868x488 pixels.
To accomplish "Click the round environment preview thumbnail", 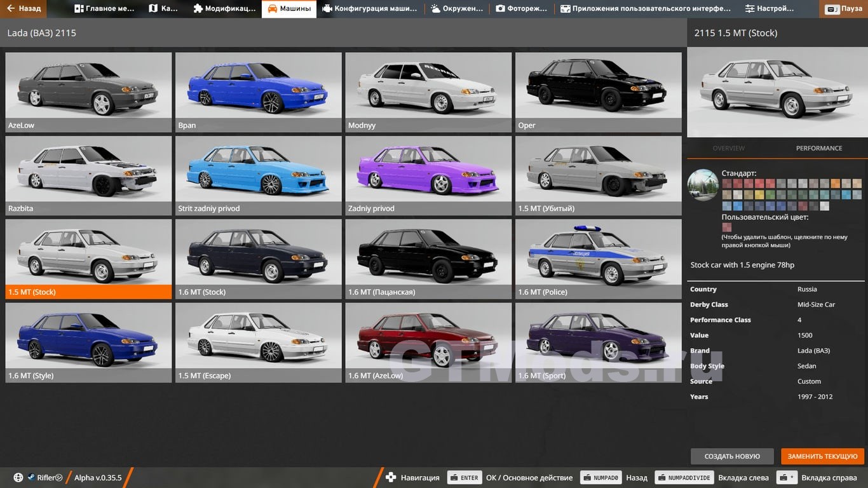I will click(x=703, y=185).
